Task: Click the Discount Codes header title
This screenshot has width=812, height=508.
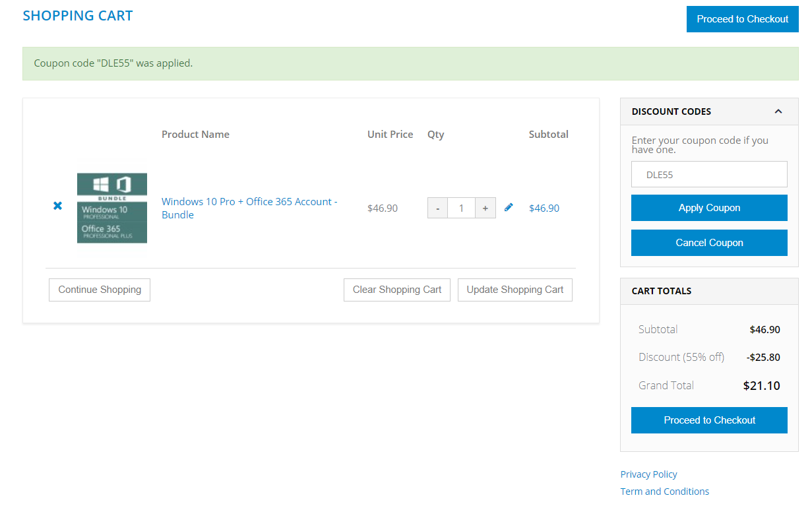Action: 671,111
